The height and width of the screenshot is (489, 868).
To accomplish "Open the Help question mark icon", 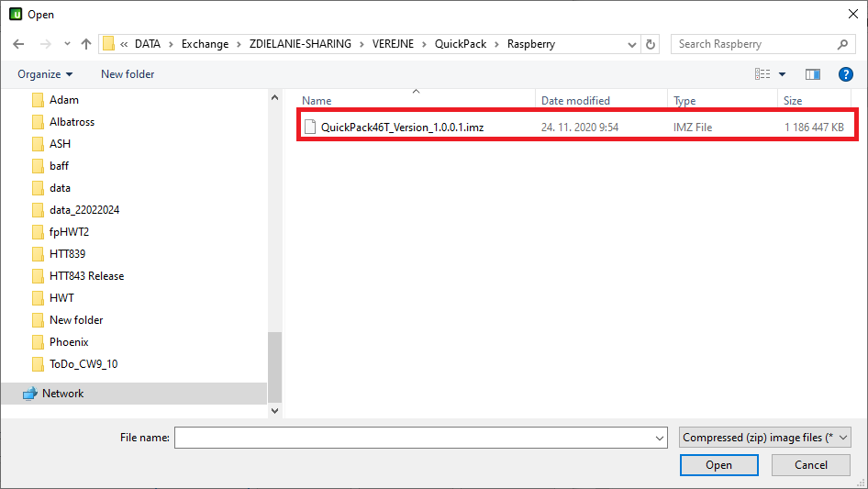I will coord(846,74).
